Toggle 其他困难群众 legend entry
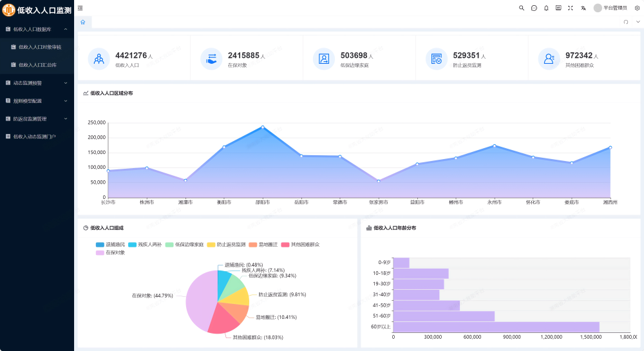 (300, 245)
